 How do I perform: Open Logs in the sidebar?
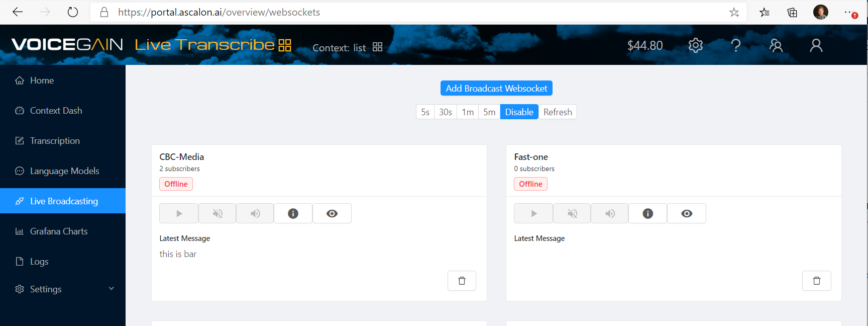click(x=63, y=262)
